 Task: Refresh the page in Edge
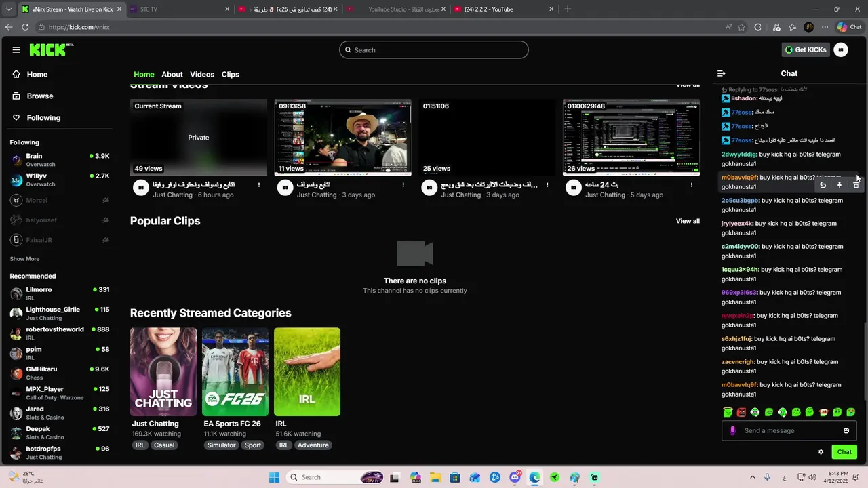[x=25, y=27]
